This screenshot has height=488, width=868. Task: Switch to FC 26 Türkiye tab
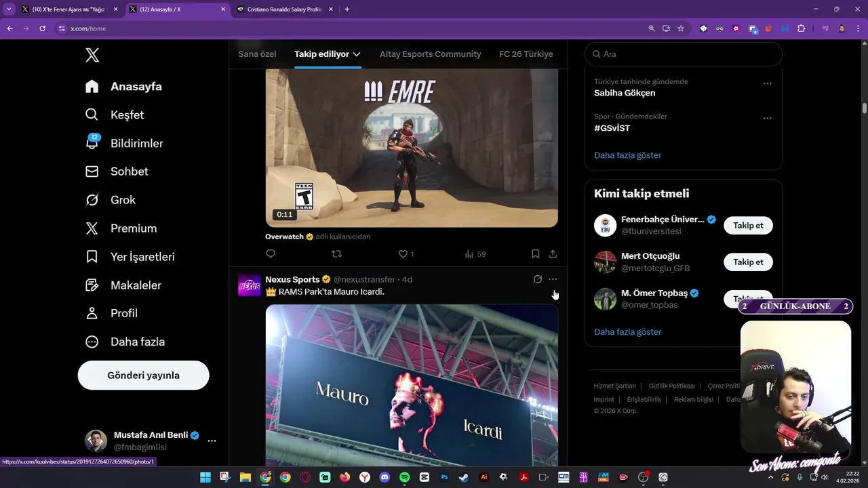coord(526,54)
